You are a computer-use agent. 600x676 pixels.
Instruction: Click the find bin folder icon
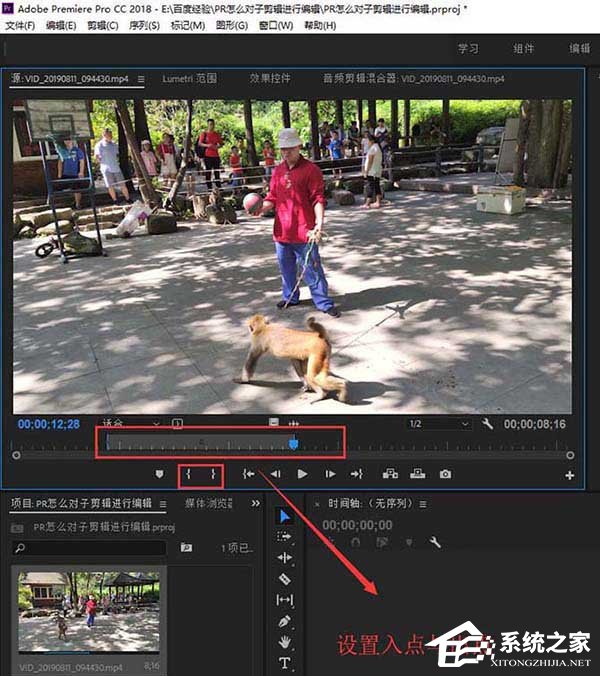coord(186,548)
